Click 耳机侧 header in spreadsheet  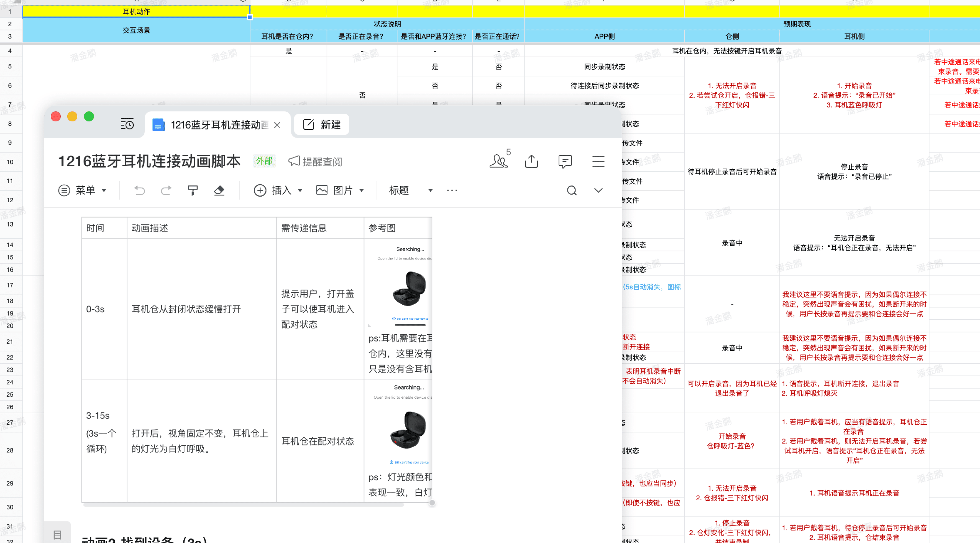click(x=854, y=36)
